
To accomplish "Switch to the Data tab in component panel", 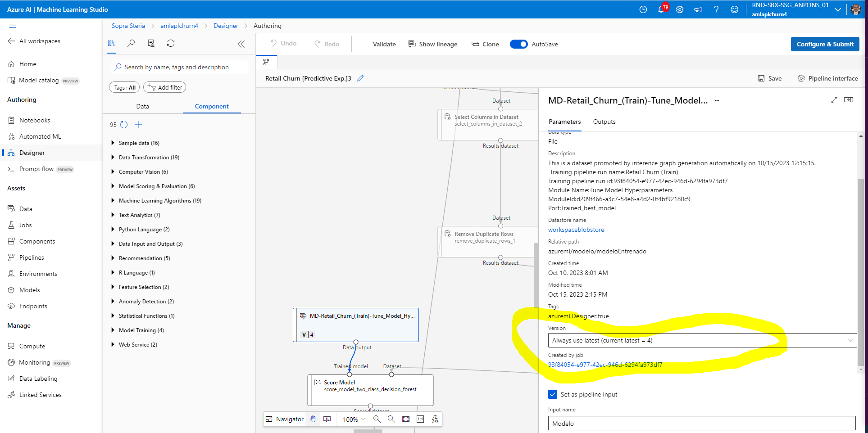I will click(x=142, y=106).
